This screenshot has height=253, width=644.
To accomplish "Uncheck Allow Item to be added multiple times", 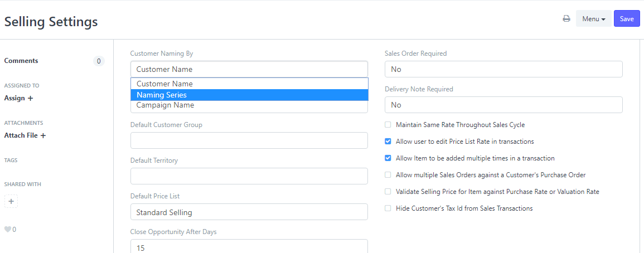I will click(x=388, y=158).
